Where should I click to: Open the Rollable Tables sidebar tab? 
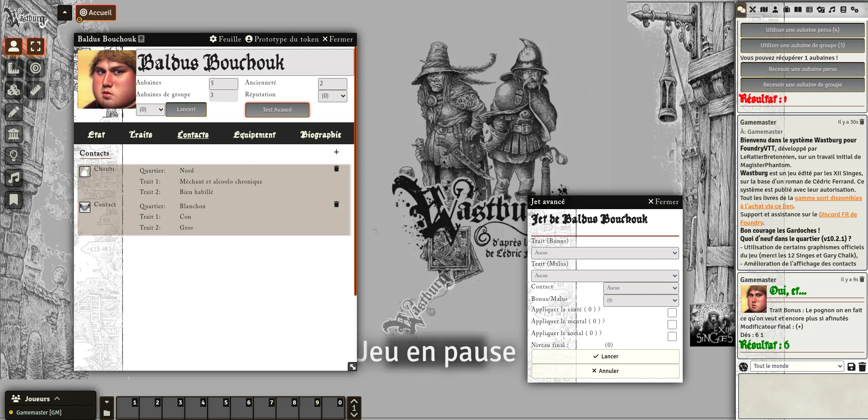tap(810, 10)
